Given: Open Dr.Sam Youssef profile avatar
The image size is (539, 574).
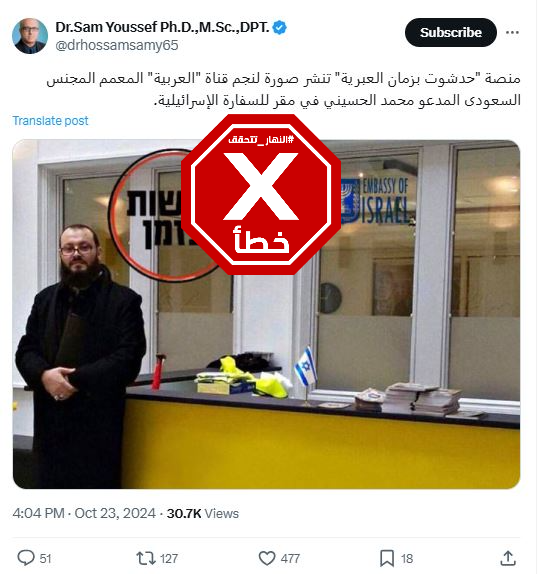Looking at the screenshot, I should [30, 36].
